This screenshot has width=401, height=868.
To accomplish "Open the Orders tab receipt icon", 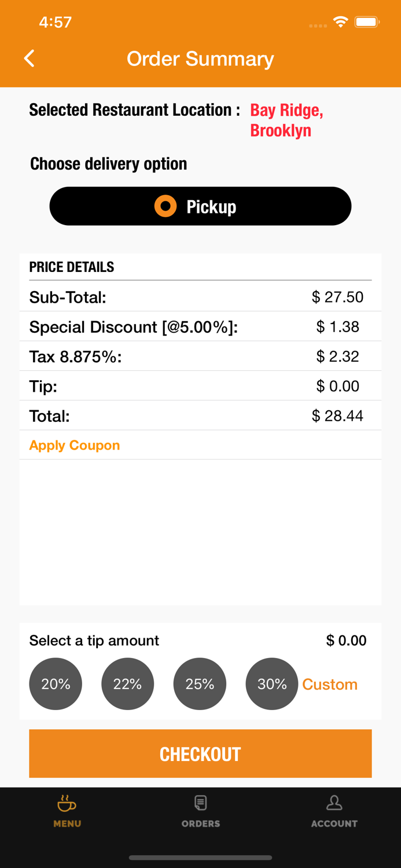I will (x=201, y=803).
